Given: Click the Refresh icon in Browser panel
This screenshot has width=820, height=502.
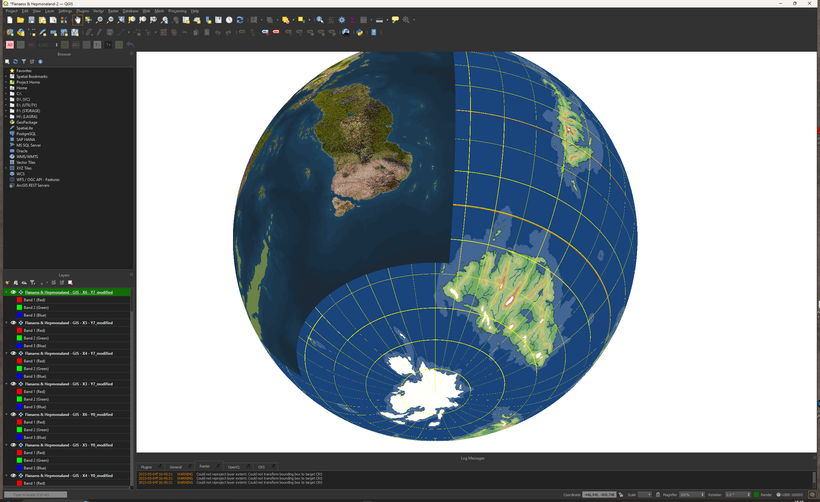Looking at the screenshot, I should 17,62.
